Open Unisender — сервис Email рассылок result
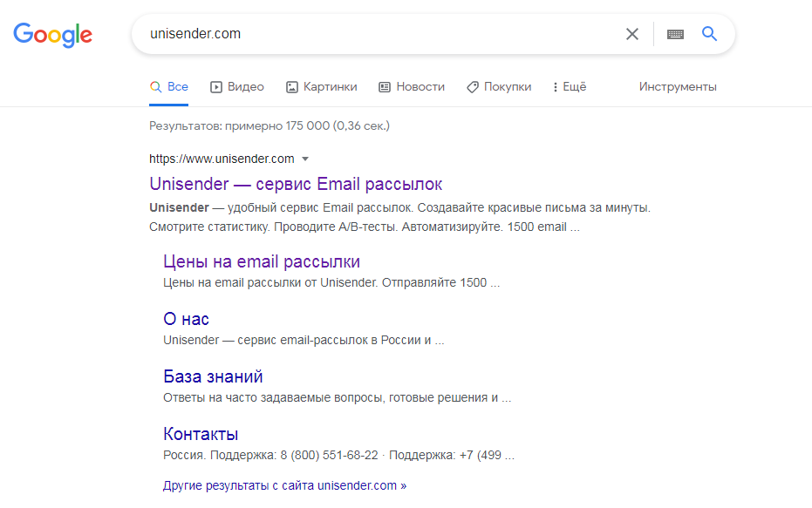812x508 pixels. [296, 184]
